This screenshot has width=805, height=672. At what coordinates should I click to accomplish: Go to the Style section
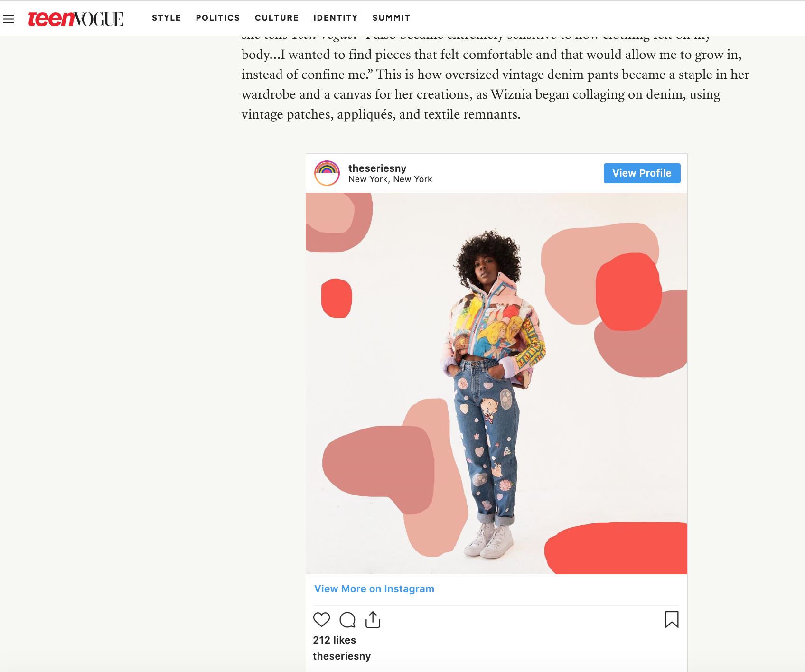(x=167, y=18)
